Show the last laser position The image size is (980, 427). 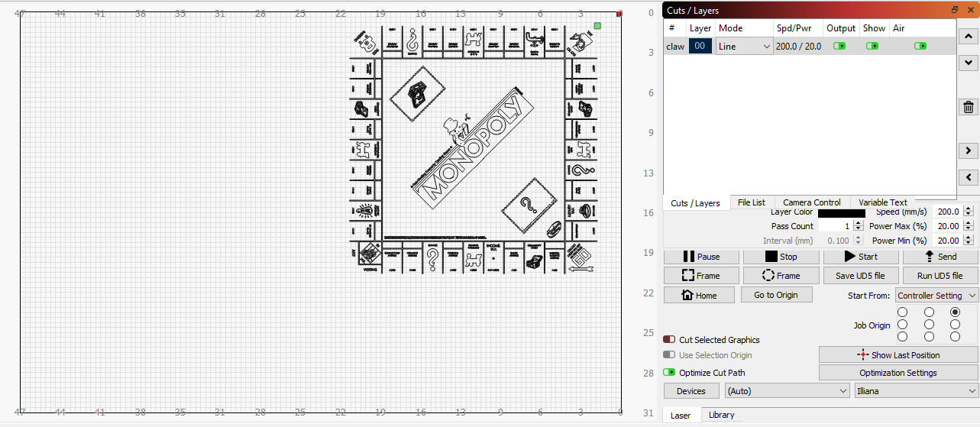tap(898, 355)
